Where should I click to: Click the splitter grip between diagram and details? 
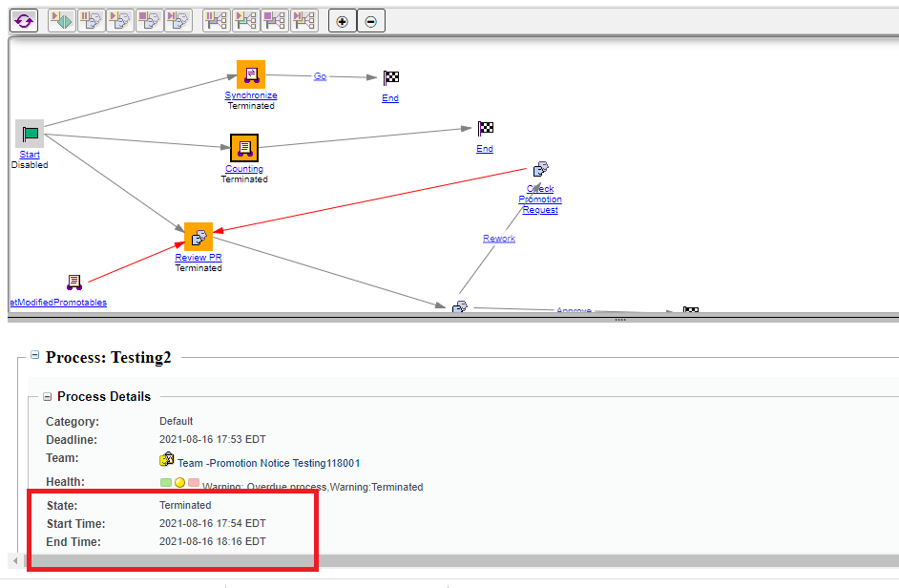[x=620, y=320]
